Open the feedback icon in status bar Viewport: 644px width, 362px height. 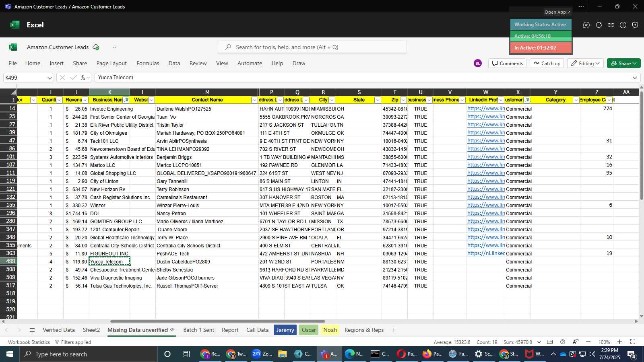(x=576, y=342)
